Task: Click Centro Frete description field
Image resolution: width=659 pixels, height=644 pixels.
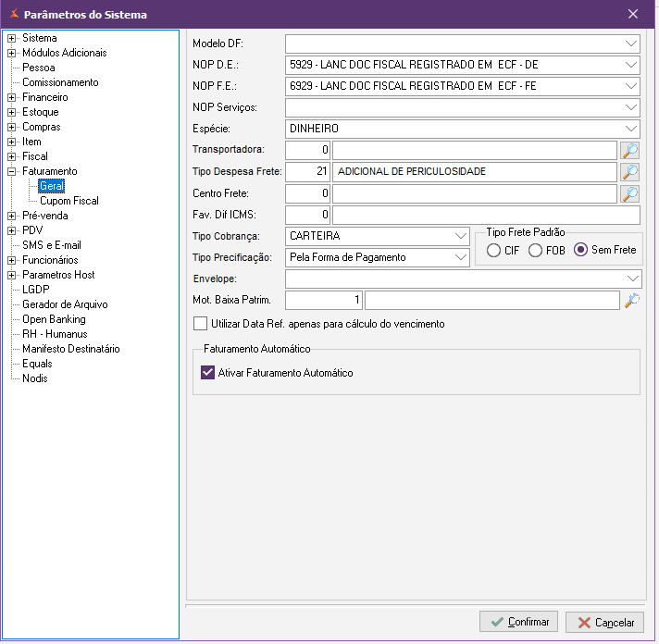Action: 475,193
